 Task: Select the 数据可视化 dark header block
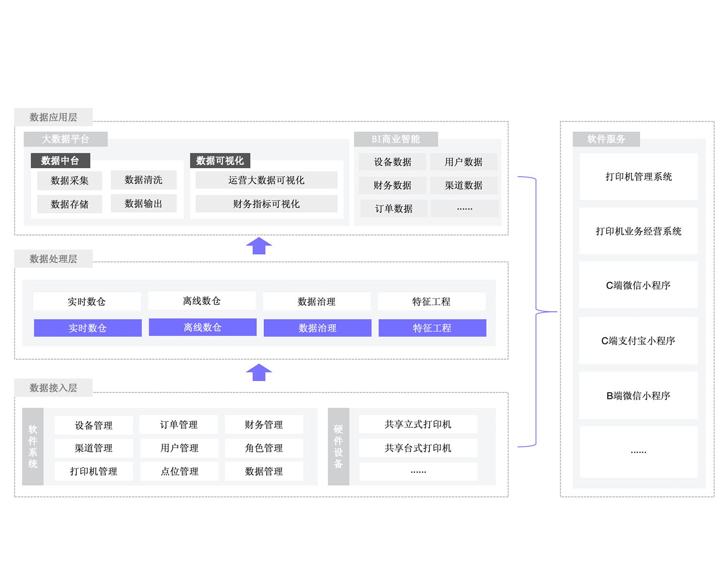pos(221,161)
